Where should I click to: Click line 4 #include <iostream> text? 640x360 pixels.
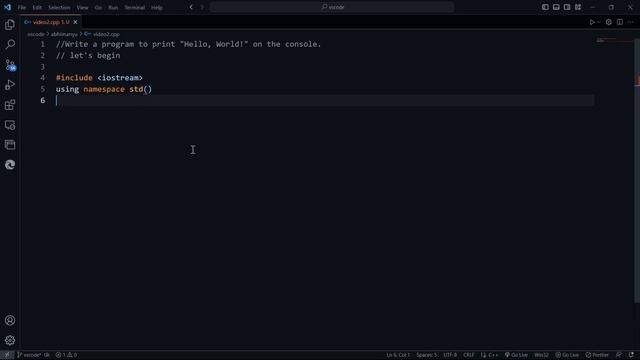pos(99,78)
